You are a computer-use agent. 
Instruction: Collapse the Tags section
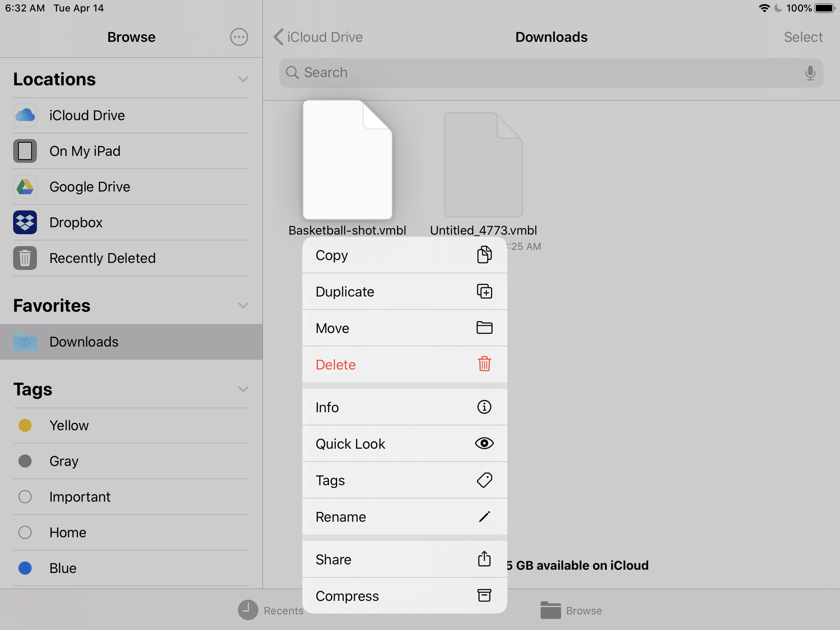(x=243, y=389)
